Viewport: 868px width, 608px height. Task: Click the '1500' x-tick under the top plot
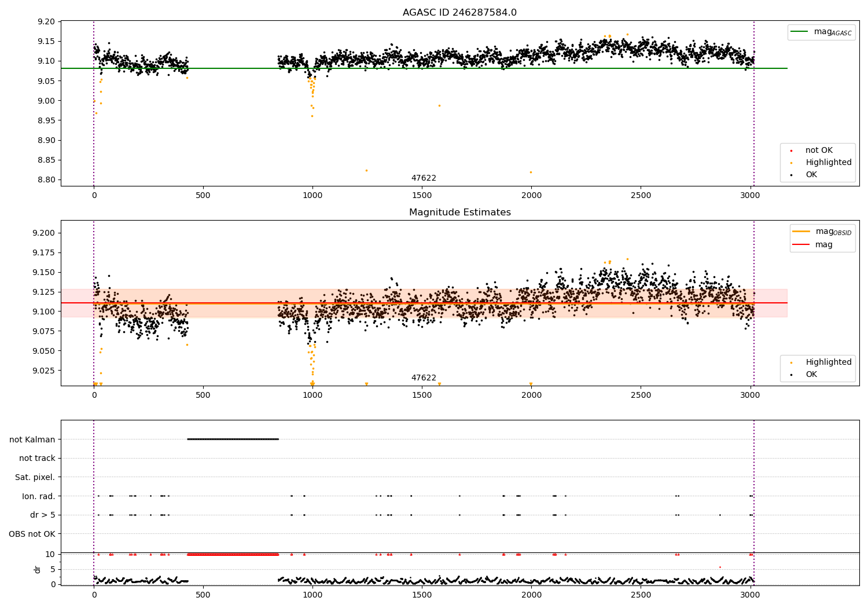pyautogui.click(x=422, y=195)
